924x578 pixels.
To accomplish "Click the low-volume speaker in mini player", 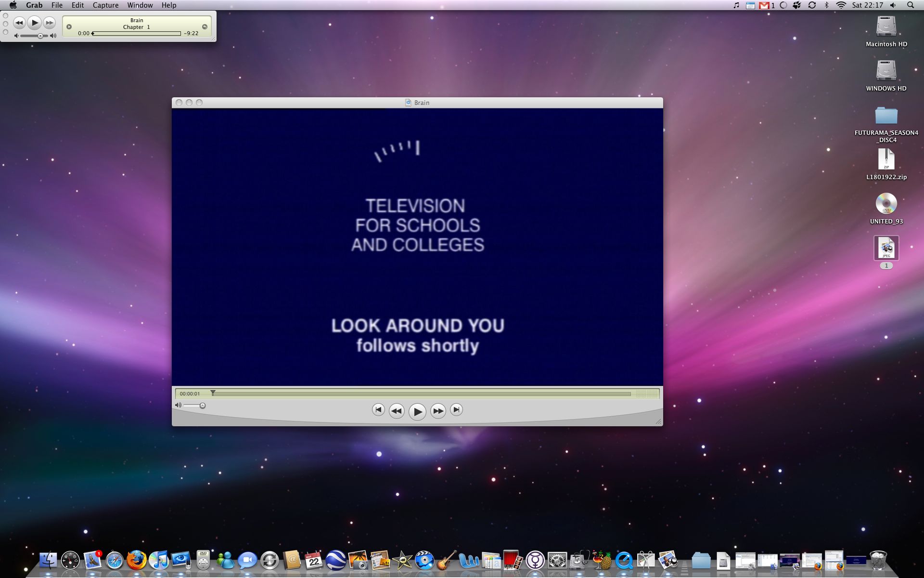I will coord(16,36).
